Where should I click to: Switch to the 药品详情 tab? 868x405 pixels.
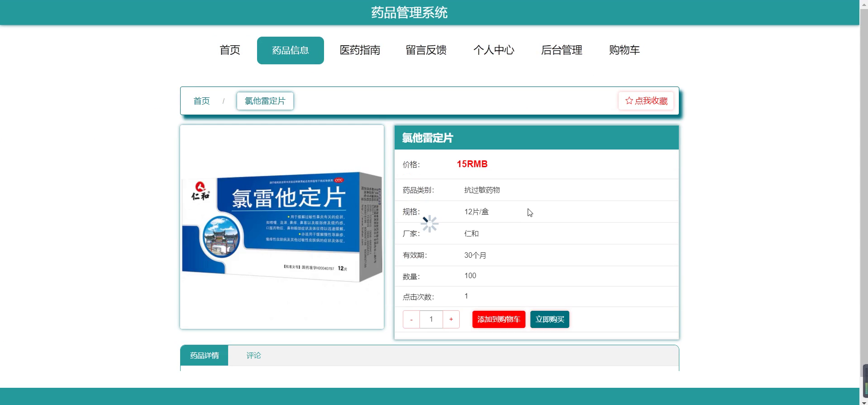pos(205,356)
